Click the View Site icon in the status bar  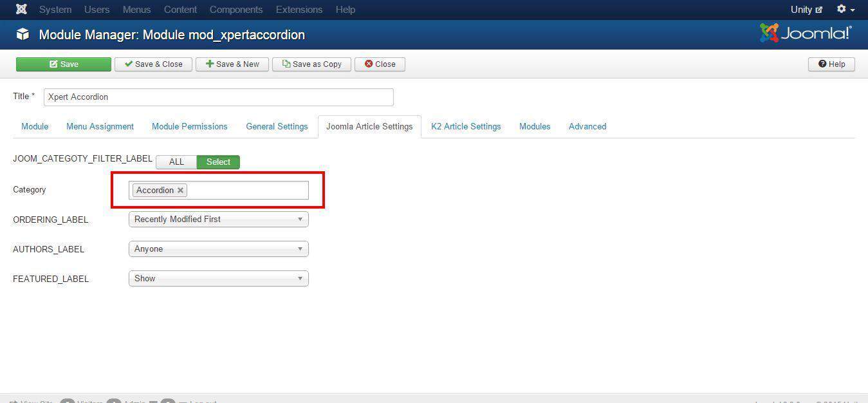coord(15,401)
